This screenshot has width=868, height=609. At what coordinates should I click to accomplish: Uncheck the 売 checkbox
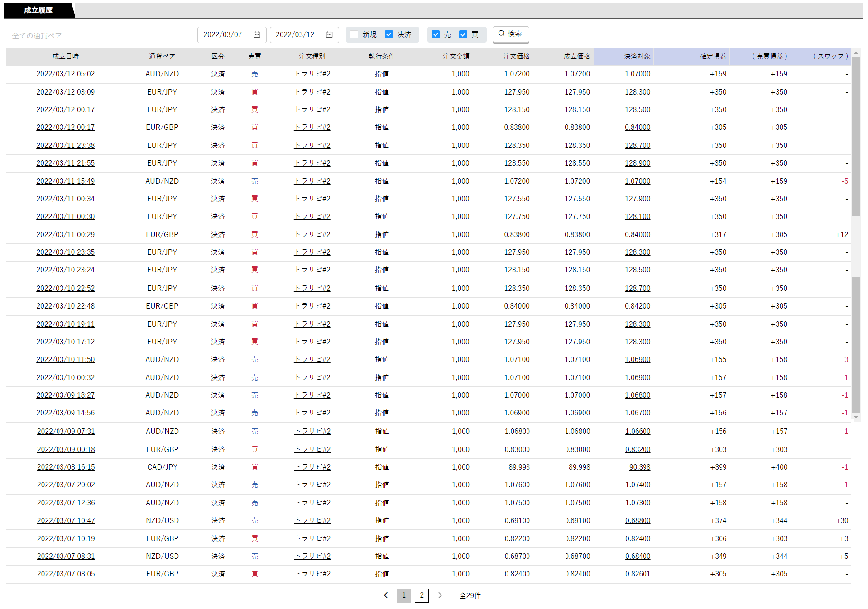point(436,35)
